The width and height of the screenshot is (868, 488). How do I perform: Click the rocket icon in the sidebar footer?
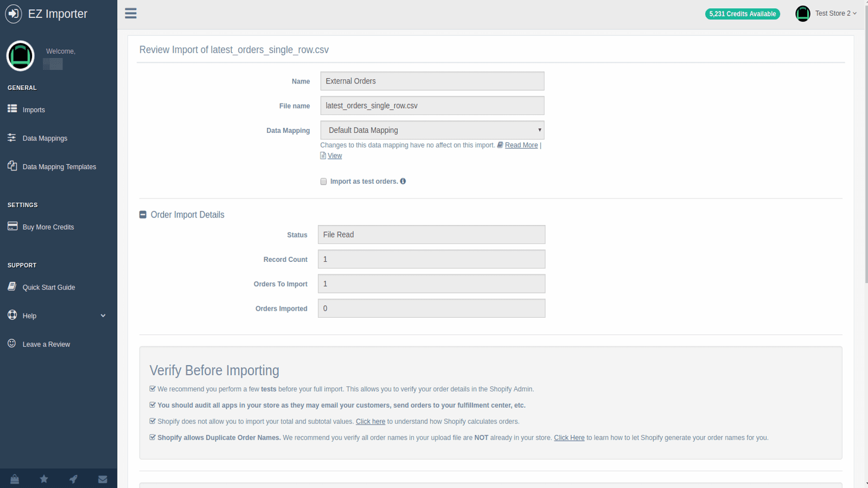pos(73,479)
